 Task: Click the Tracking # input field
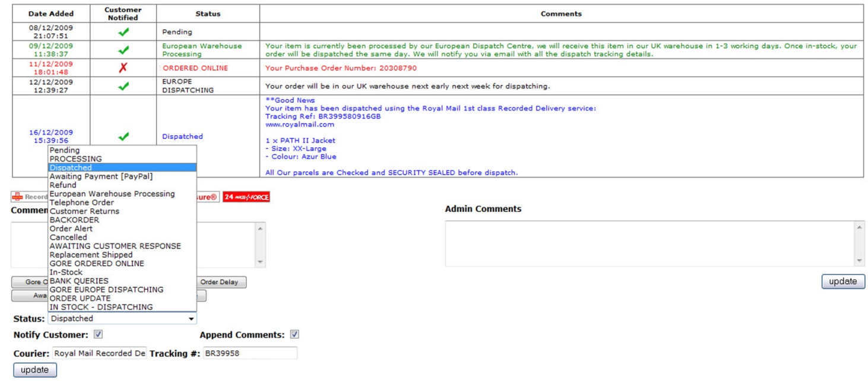(x=249, y=354)
